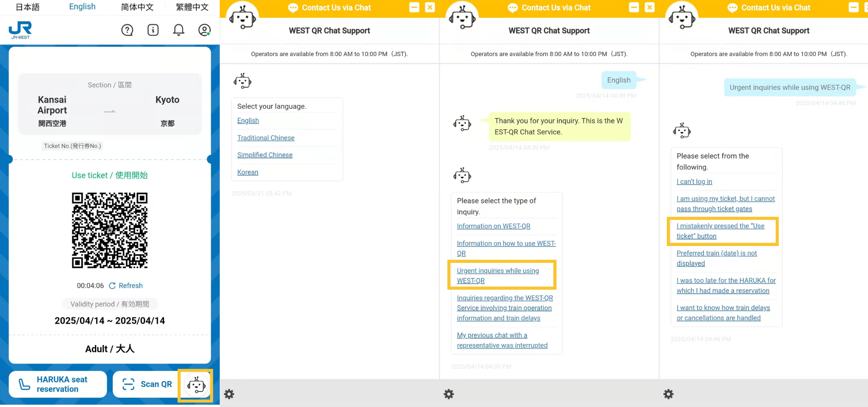The height and width of the screenshot is (407, 868).
Task: Open HARUKA seat reservation
Action: (x=58, y=384)
